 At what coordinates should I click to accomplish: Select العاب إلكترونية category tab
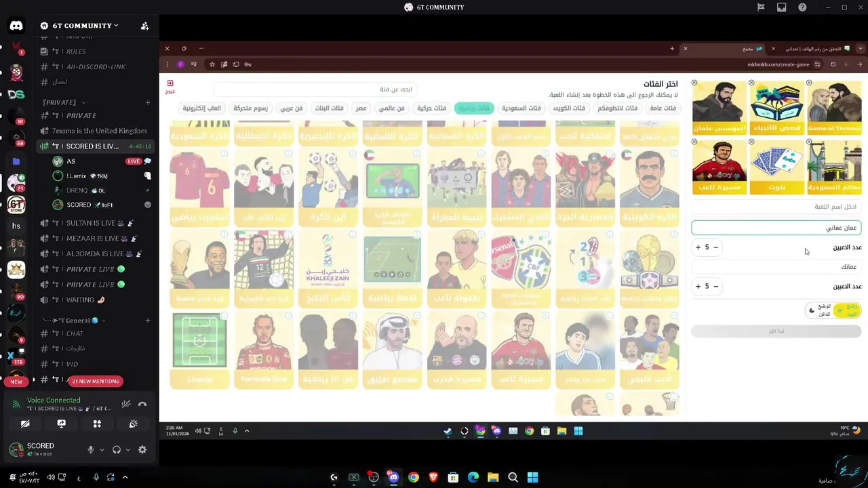[201, 108]
